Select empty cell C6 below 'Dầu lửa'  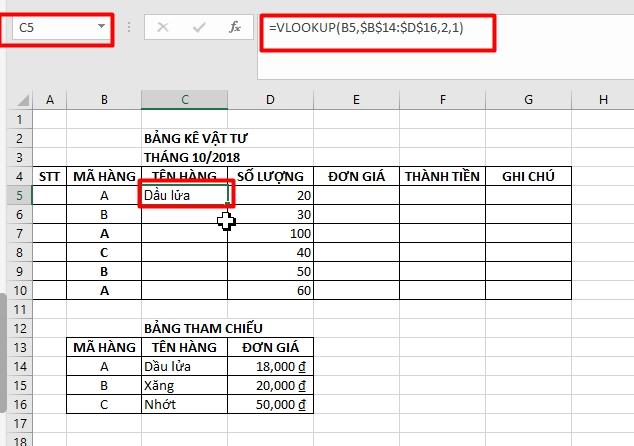[184, 215]
